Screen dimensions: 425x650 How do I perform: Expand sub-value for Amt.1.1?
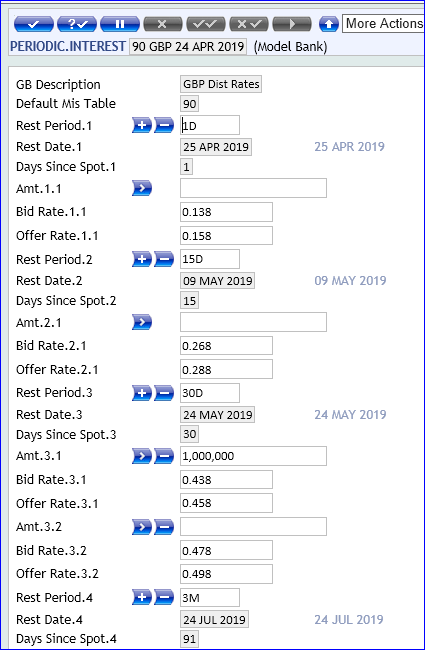click(142, 188)
